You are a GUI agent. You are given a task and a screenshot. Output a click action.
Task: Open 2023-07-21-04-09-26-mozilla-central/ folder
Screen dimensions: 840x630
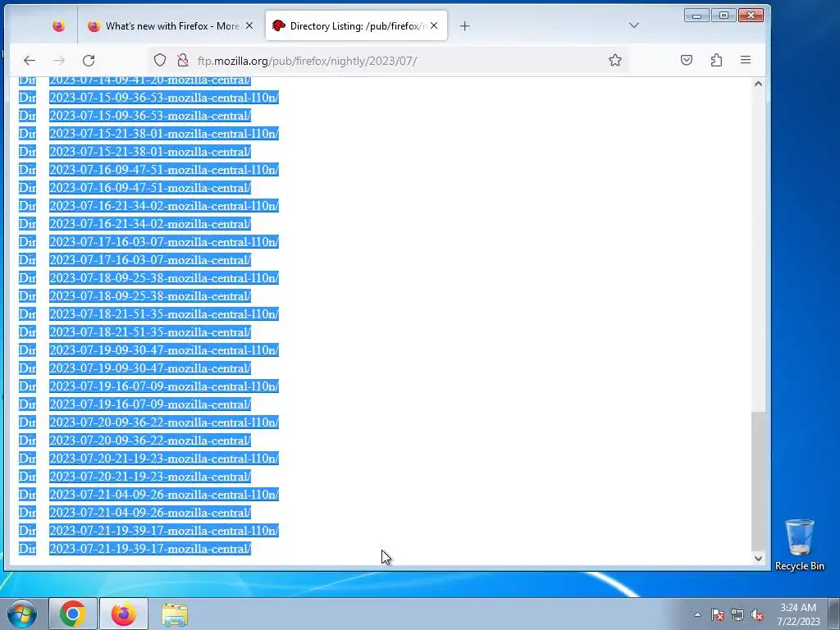[150, 513]
